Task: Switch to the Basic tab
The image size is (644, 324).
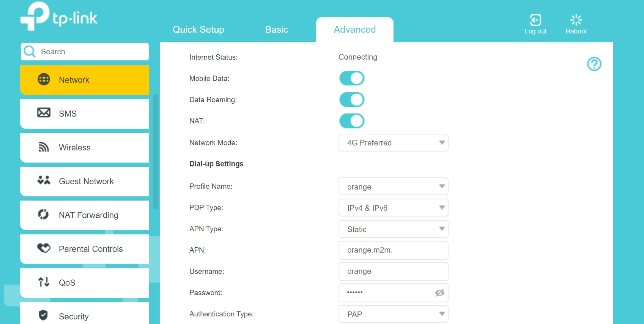Action: 277,30
